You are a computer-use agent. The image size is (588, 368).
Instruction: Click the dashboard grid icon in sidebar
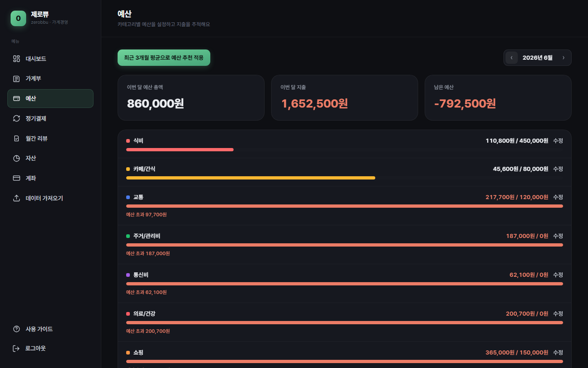(x=16, y=59)
